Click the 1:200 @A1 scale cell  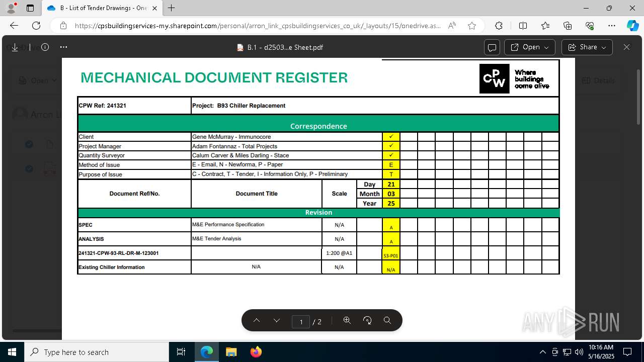(x=339, y=253)
